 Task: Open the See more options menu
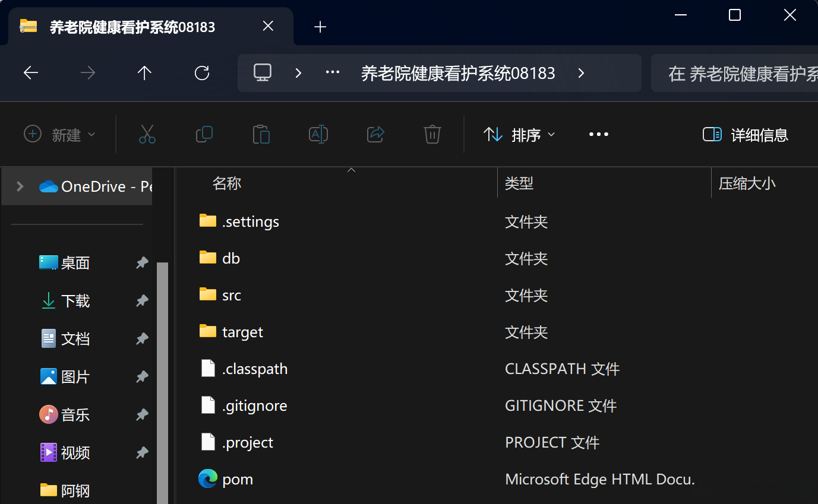point(598,135)
